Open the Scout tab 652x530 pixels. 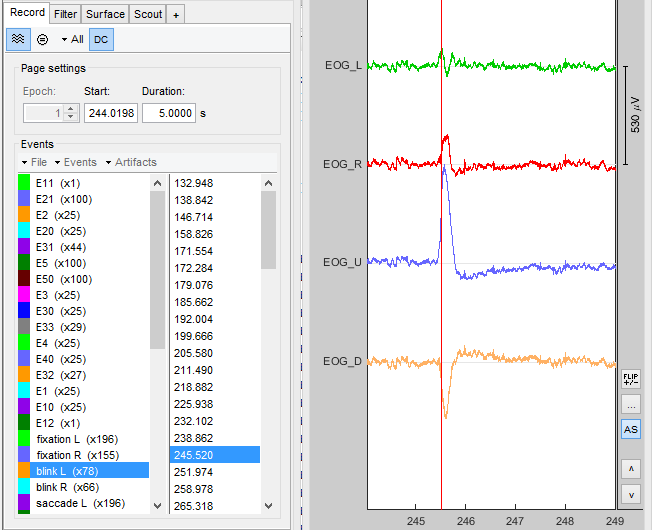(148, 14)
